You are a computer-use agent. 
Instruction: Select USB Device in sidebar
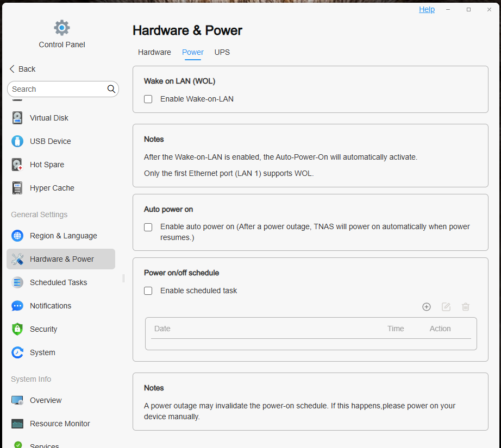coord(61,141)
